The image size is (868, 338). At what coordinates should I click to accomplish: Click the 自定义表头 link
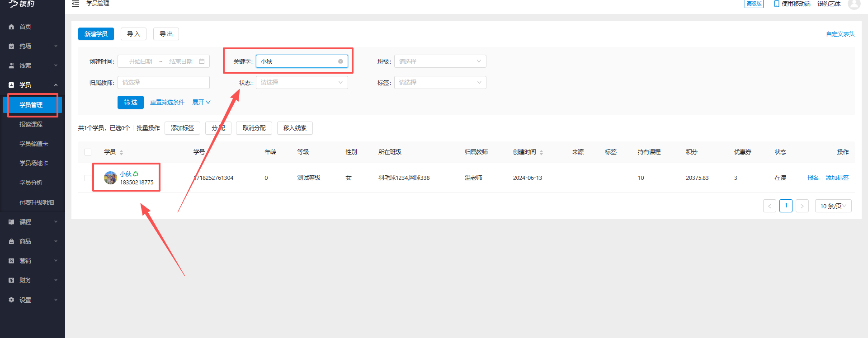(x=840, y=34)
